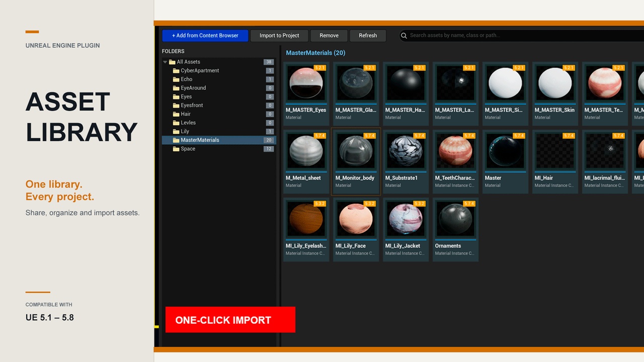The width and height of the screenshot is (644, 362).
Task: Select M_Monitor_body material thumbnail
Action: click(356, 151)
